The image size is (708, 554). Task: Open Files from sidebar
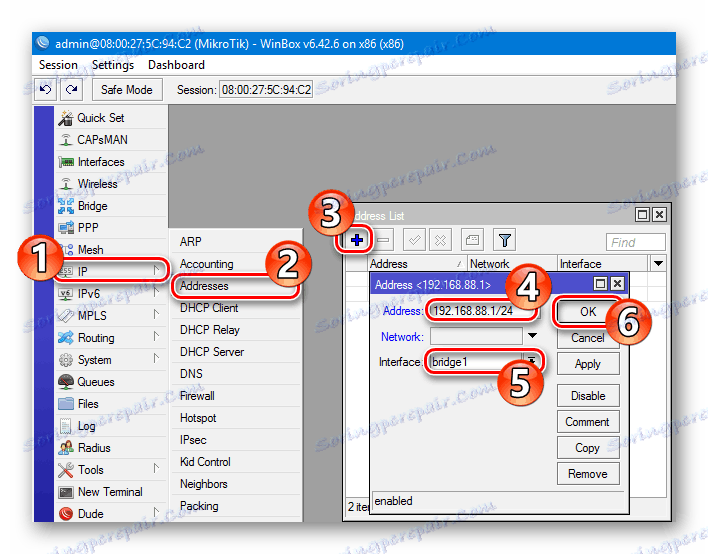(111, 404)
